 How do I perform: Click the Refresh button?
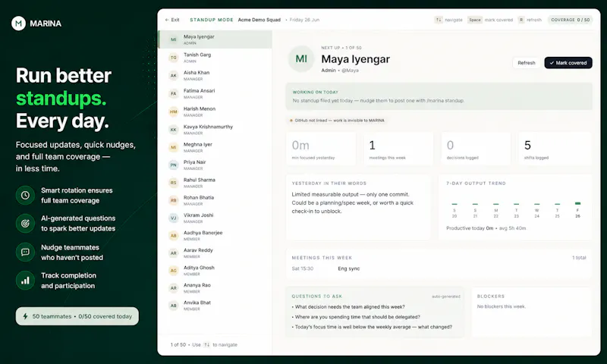point(526,63)
